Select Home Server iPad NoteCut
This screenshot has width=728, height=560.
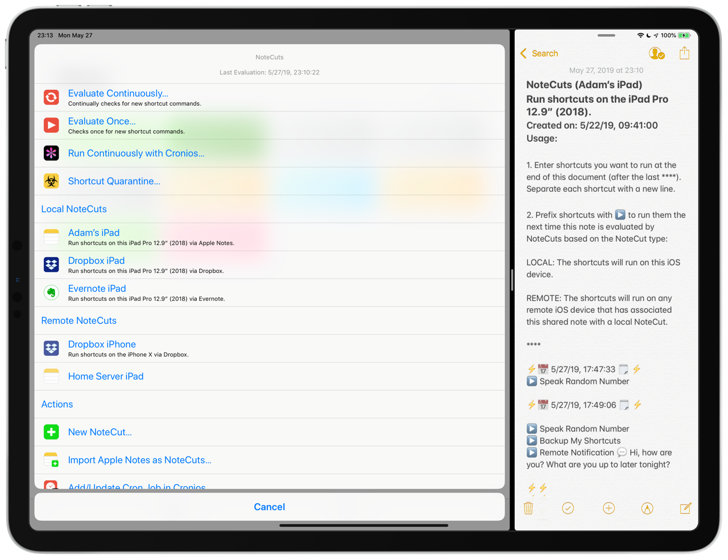(x=270, y=376)
